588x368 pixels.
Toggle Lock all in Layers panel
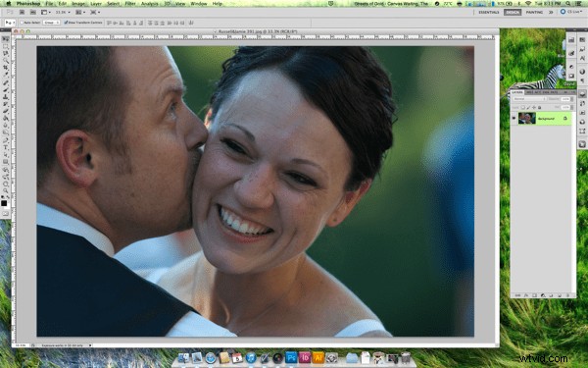pyautogui.click(x=539, y=108)
